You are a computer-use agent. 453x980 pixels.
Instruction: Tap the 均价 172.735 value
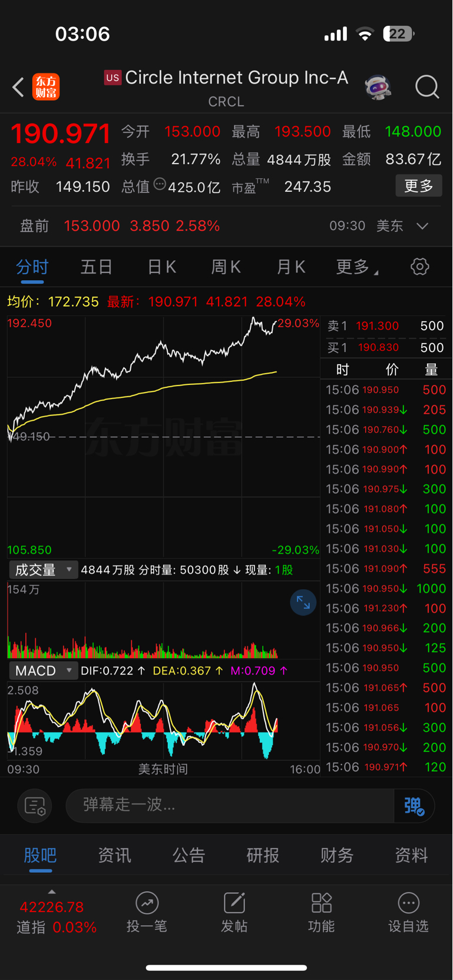[73, 302]
